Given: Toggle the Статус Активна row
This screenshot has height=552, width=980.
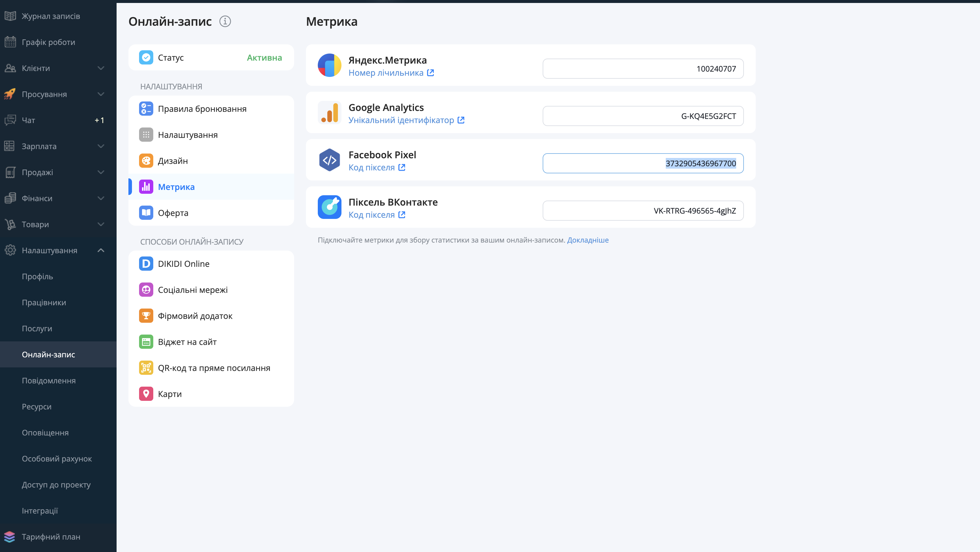Looking at the screenshot, I should tap(211, 57).
